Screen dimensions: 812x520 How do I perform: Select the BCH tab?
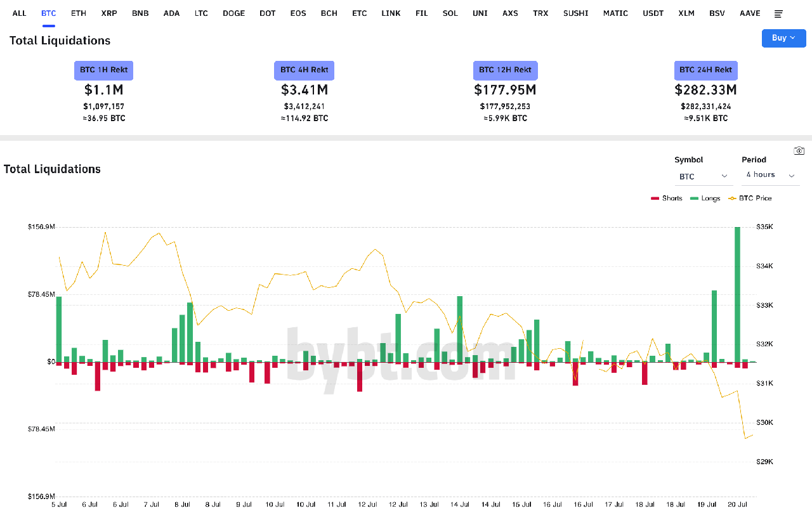[x=329, y=13]
